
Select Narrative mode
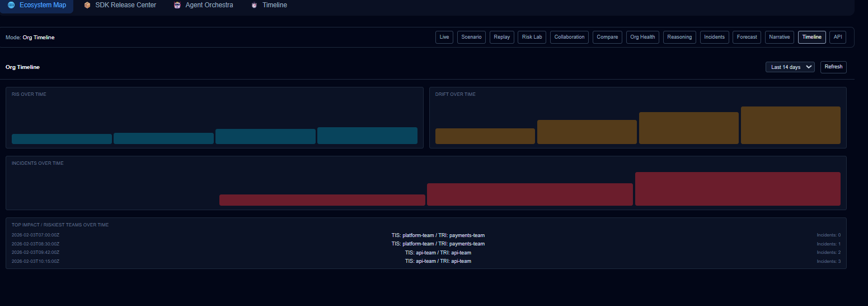tap(779, 37)
